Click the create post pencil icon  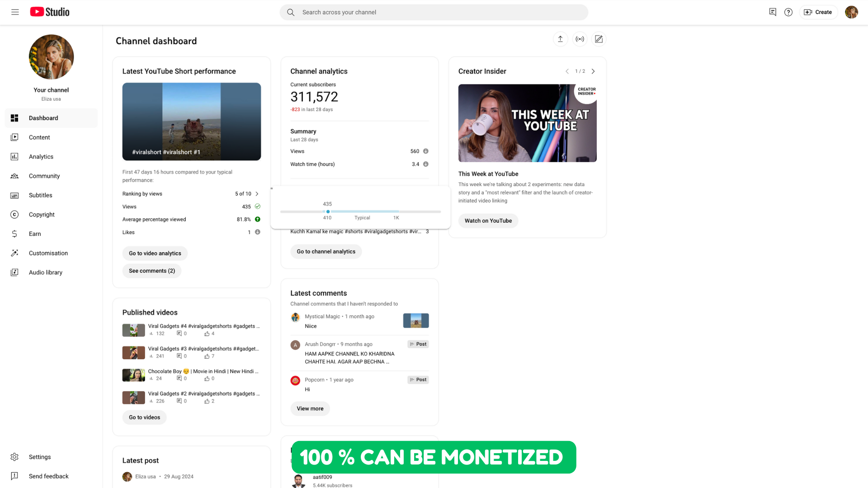599,39
